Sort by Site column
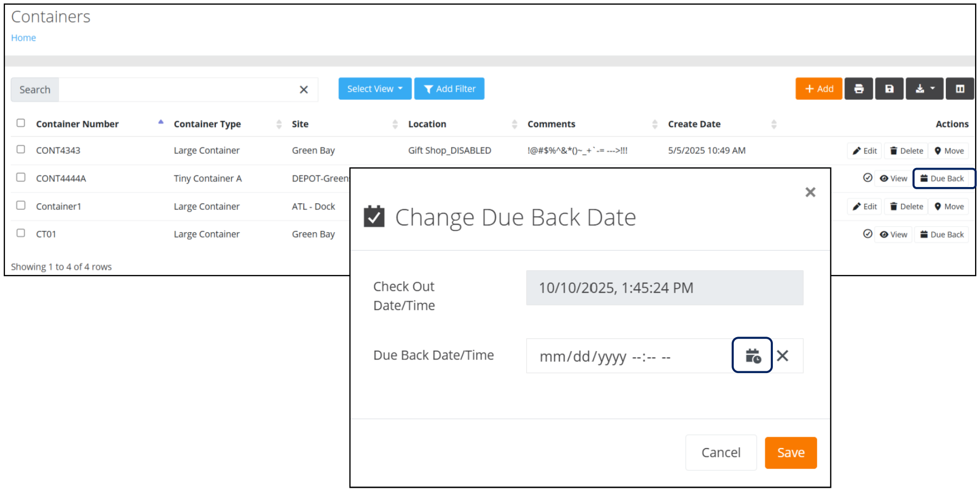 (300, 124)
